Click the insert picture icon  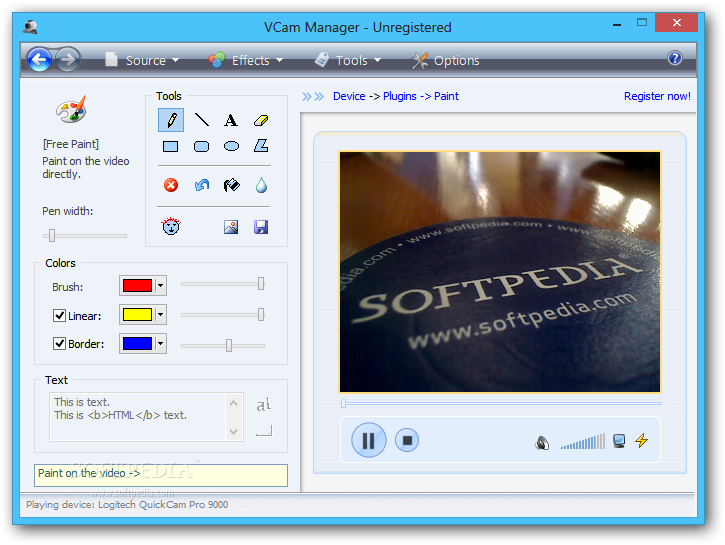click(x=231, y=227)
